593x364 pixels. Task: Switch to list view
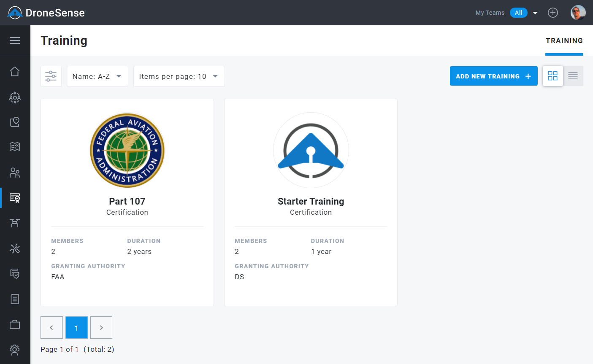[573, 76]
